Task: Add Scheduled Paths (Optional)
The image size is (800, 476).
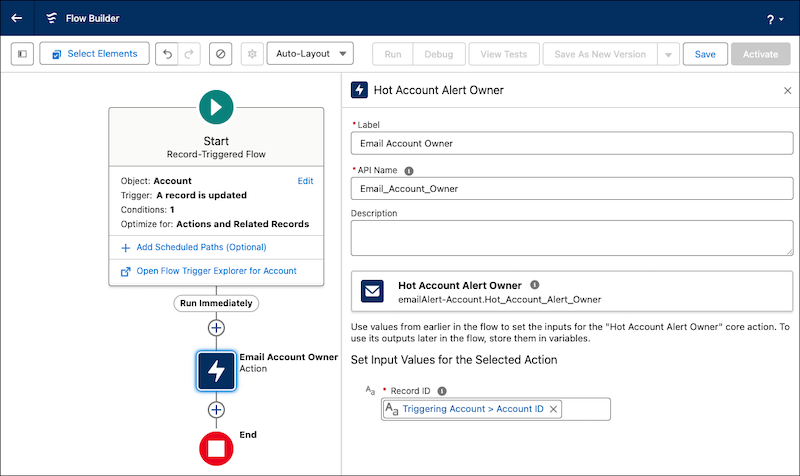Action: [201, 247]
